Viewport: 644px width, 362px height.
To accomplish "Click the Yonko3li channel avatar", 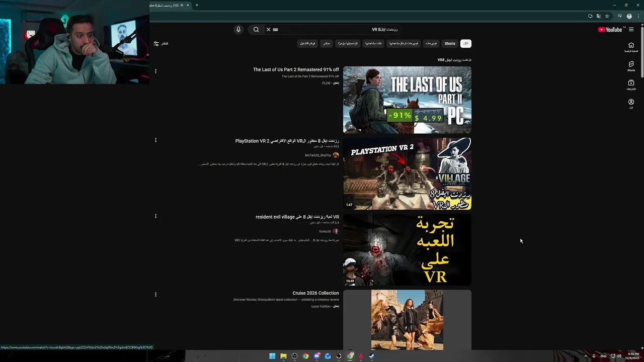I will (x=336, y=231).
